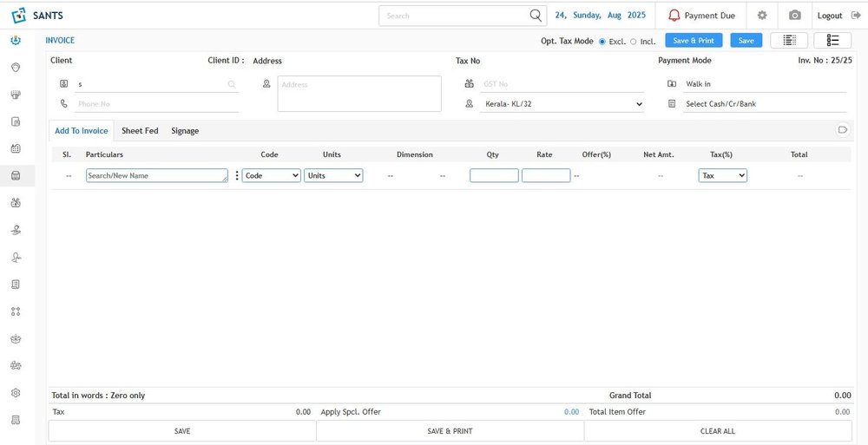Open the blue gear-person sidebar icon

coord(16,41)
